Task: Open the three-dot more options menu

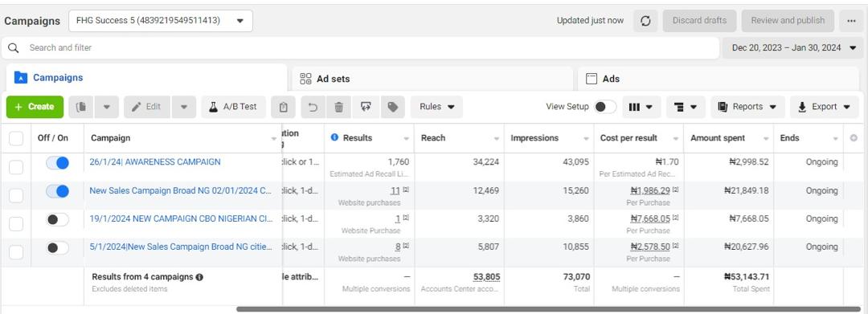Action: 851,21
